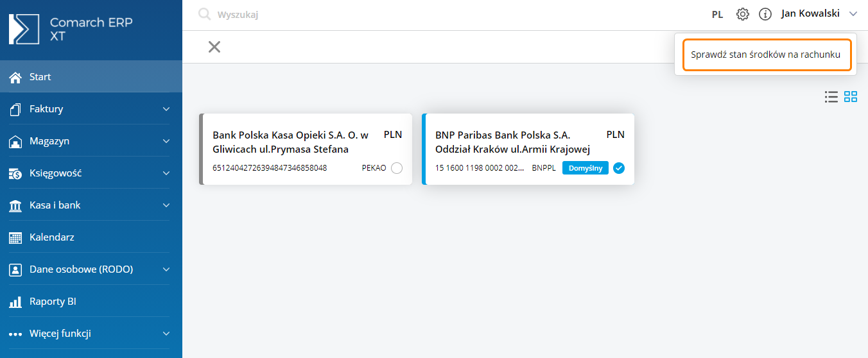Open the Księgowość menu item
Image resolution: width=868 pixels, height=358 pixels.
coord(55,173)
